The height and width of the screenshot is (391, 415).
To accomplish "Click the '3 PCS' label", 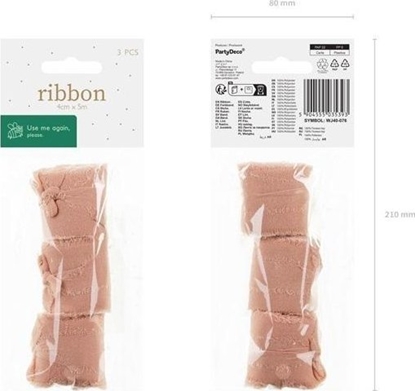I will [128, 52].
